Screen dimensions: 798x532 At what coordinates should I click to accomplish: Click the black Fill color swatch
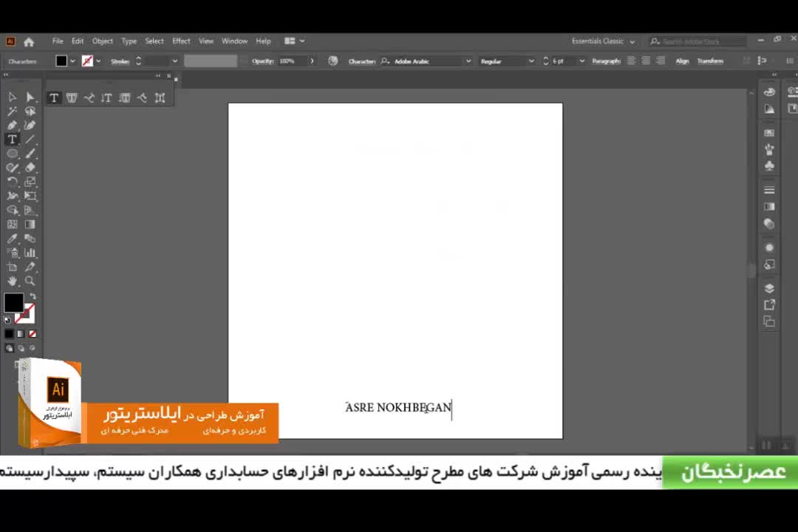pyautogui.click(x=13, y=303)
